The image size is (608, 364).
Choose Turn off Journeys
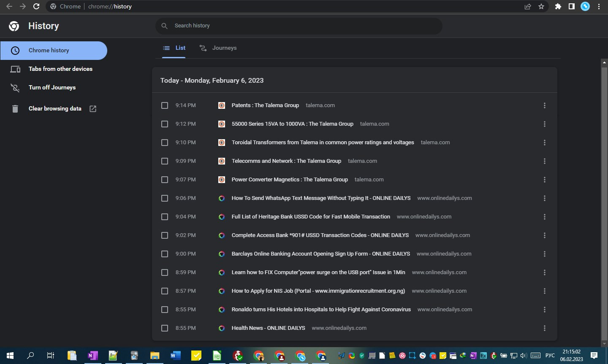click(54, 88)
